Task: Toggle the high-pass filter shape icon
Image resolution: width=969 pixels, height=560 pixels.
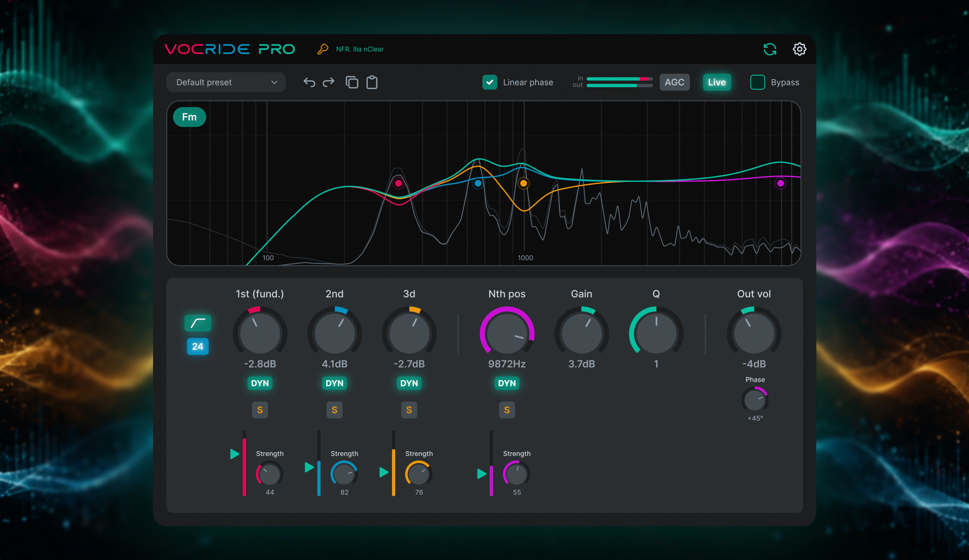Action: pos(197,323)
